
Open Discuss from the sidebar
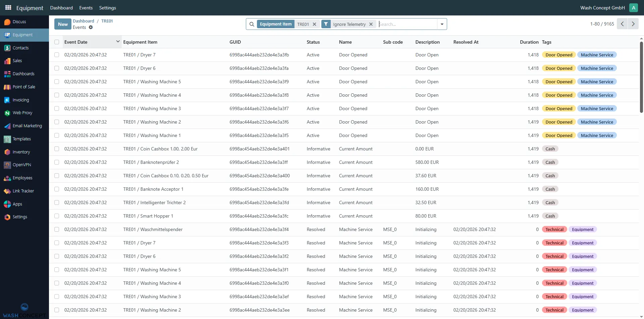(19, 22)
